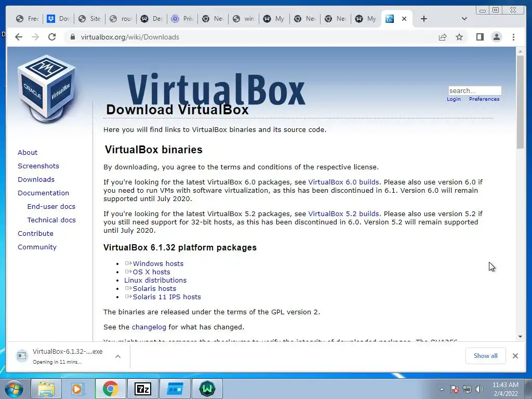Open the Linux distributions link
532x399 pixels.
pos(155,280)
